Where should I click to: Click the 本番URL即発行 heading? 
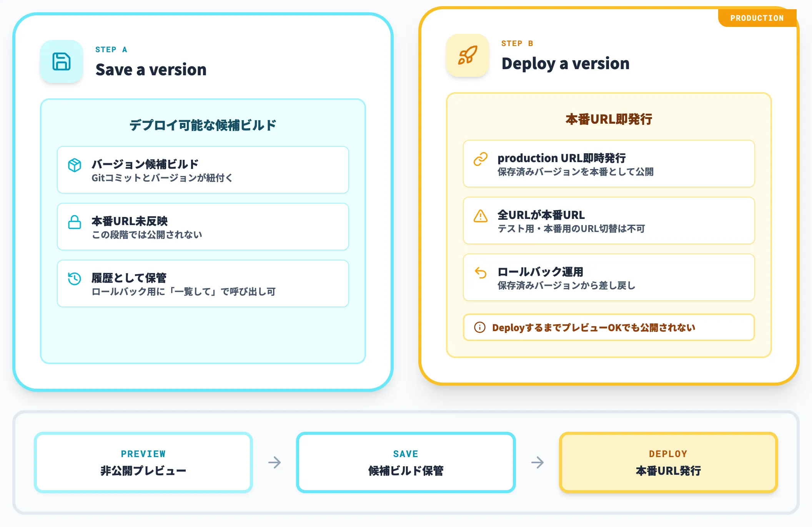click(x=609, y=119)
